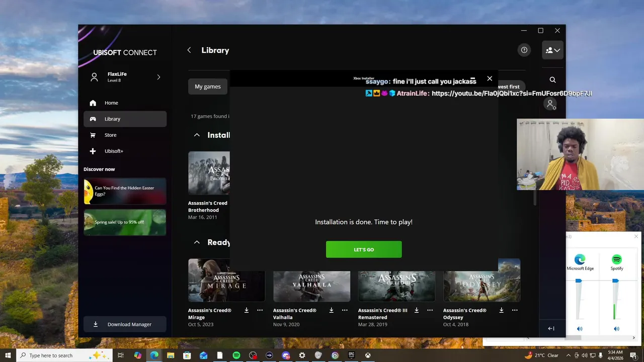The height and width of the screenshot is (362, 644).
Task: Mute Microsoft Edge in the volume mixer
Action: tap(580, 329)
